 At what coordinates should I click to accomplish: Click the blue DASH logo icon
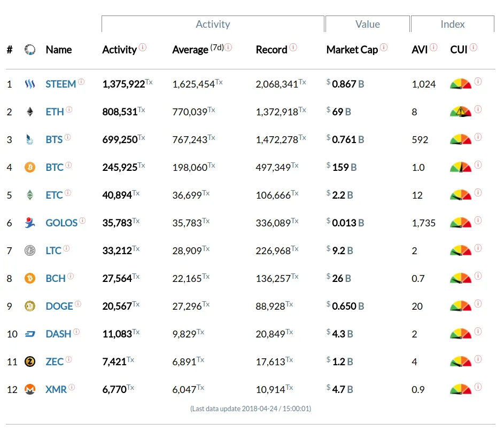[x=30, y=334]
